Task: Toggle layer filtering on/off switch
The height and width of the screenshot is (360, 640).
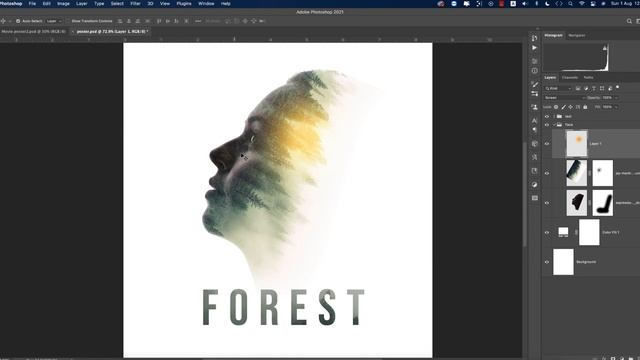Action: (618, 87)
